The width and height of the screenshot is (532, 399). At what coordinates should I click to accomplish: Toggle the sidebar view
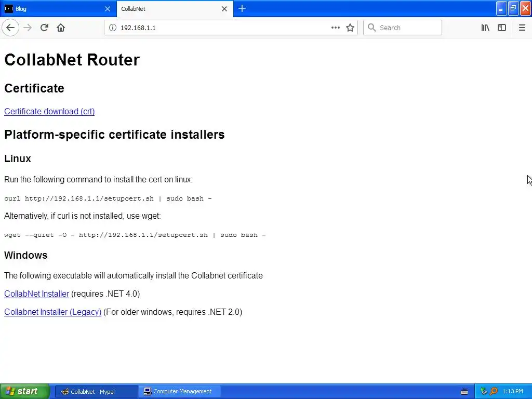502,28
